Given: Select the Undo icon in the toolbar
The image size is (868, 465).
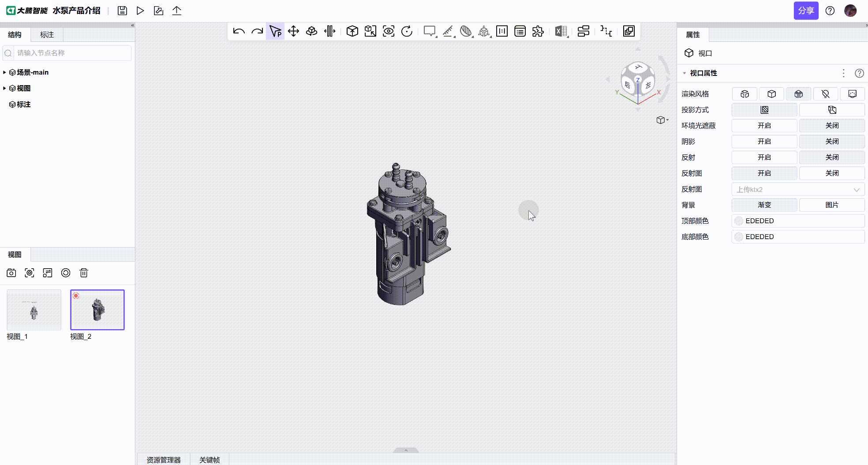Looking at the screenshot, I should tap(239, 31).
